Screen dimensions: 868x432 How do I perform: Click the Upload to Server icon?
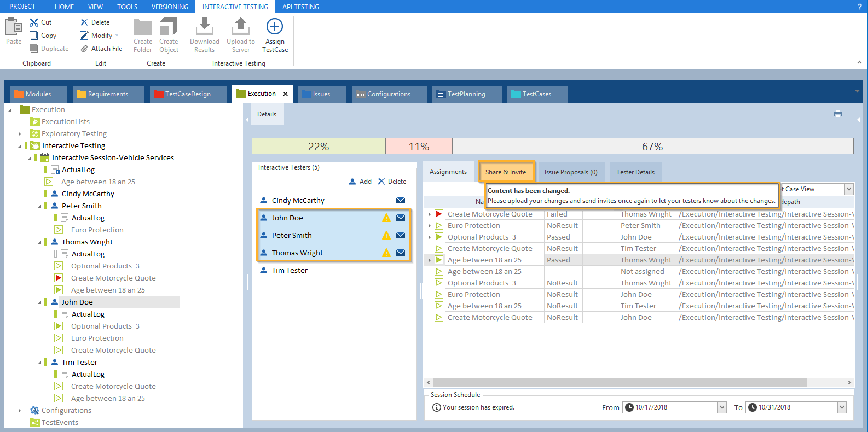coord(240,26)
